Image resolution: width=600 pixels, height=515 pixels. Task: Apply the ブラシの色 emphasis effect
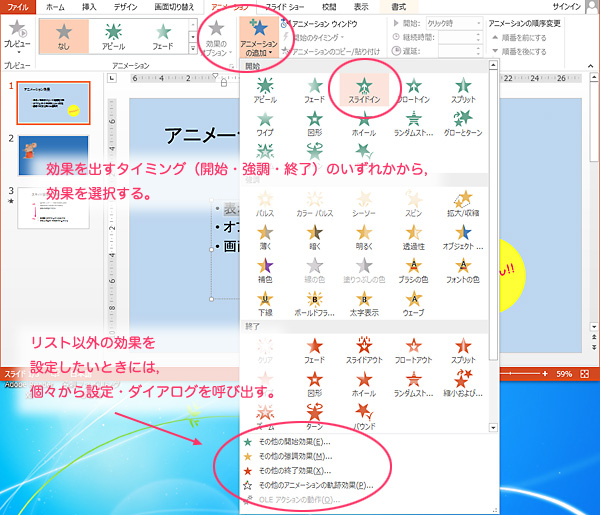(414, 271)
